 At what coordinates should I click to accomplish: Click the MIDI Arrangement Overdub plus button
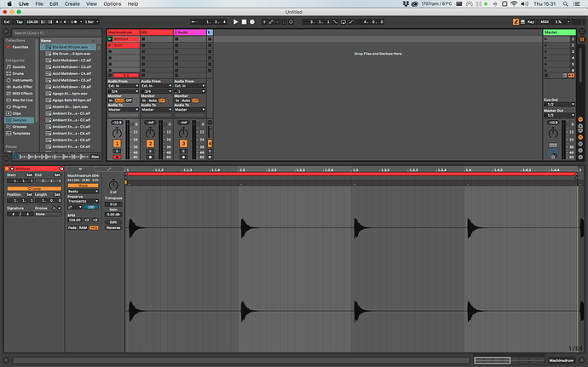click(264, 22)
